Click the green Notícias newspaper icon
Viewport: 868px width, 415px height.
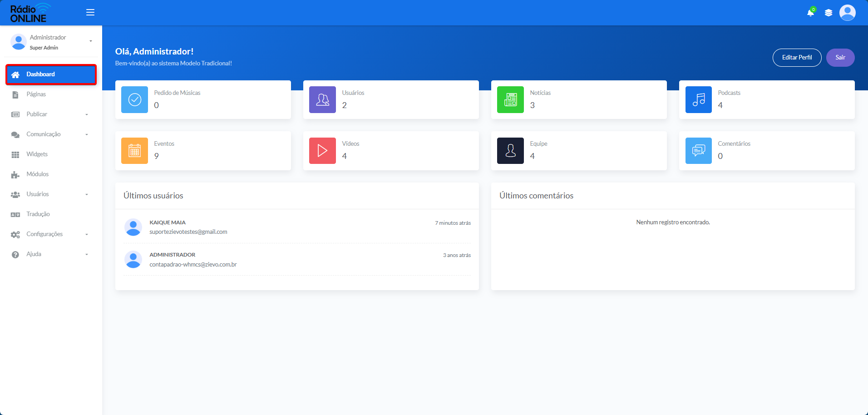[x=511, y=99]
